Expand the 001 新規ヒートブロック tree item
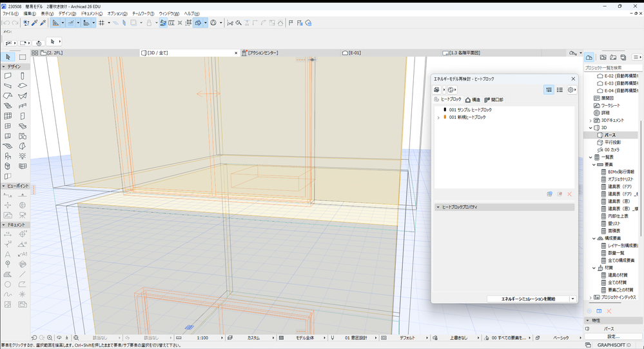This screenshot has width=644, height=349. pos(438,117)
